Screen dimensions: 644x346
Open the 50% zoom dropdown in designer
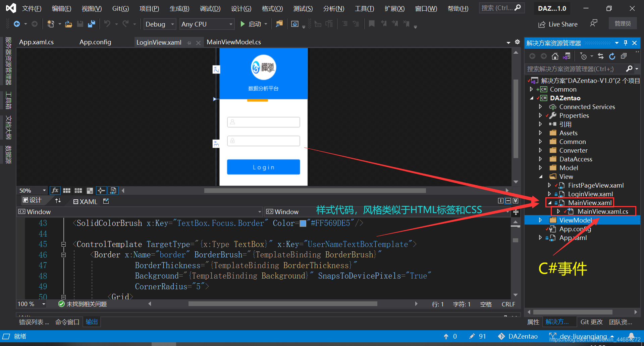coord(44,191)
